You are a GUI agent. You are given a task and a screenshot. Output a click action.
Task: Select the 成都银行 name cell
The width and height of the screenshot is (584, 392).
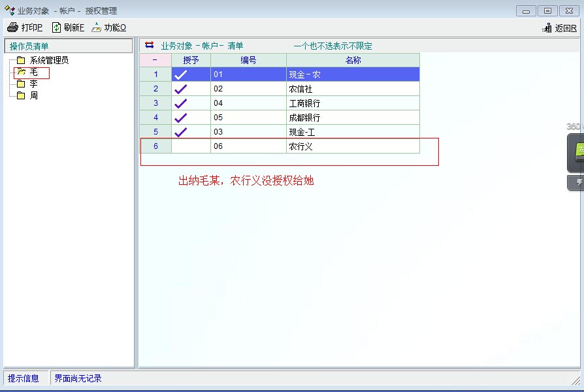[x=353, y=118]
